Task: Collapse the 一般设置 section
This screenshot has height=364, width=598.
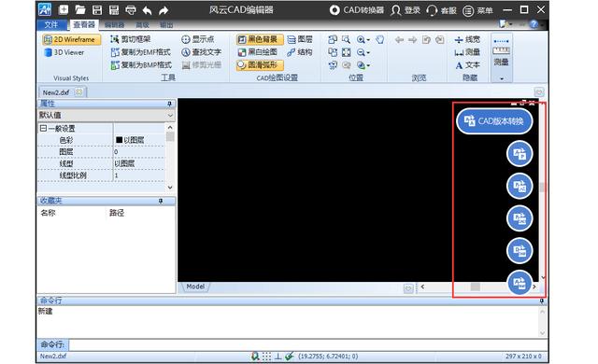Action: click(43, 128)
